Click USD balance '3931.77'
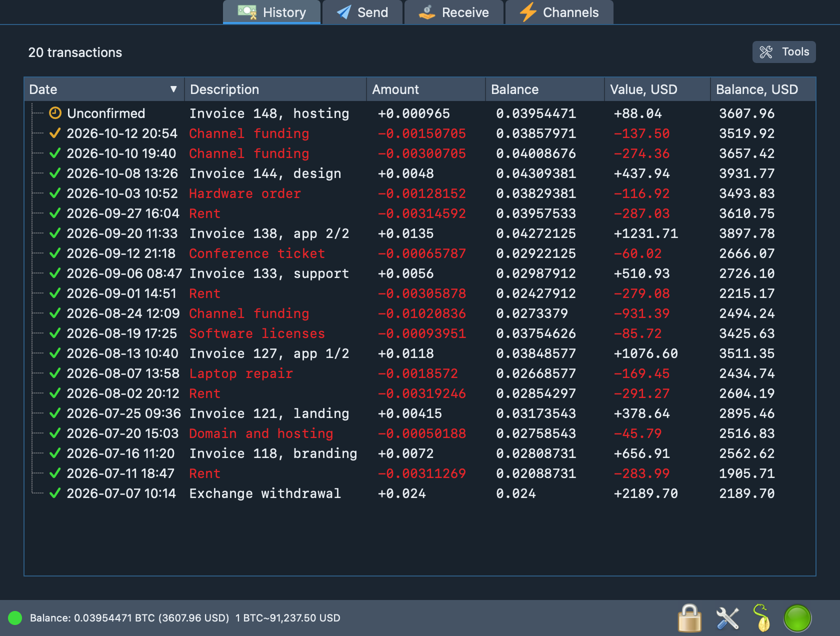 pos(746,173)
